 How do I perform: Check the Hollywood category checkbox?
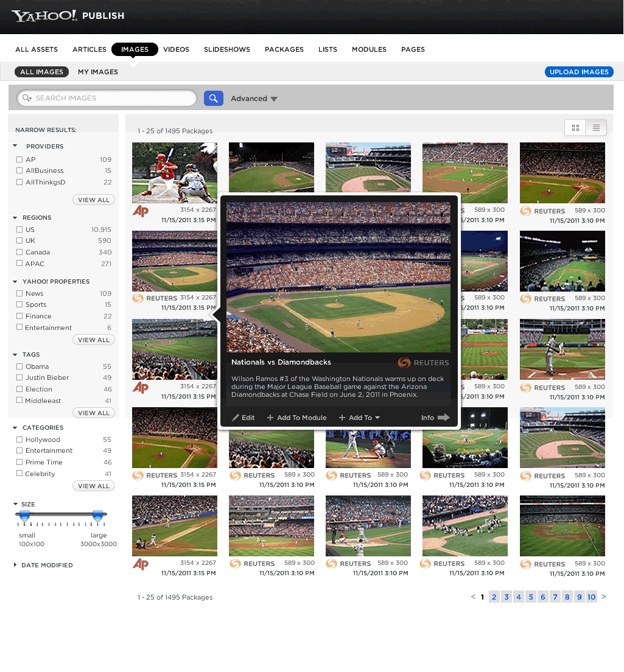coord(19,439)
